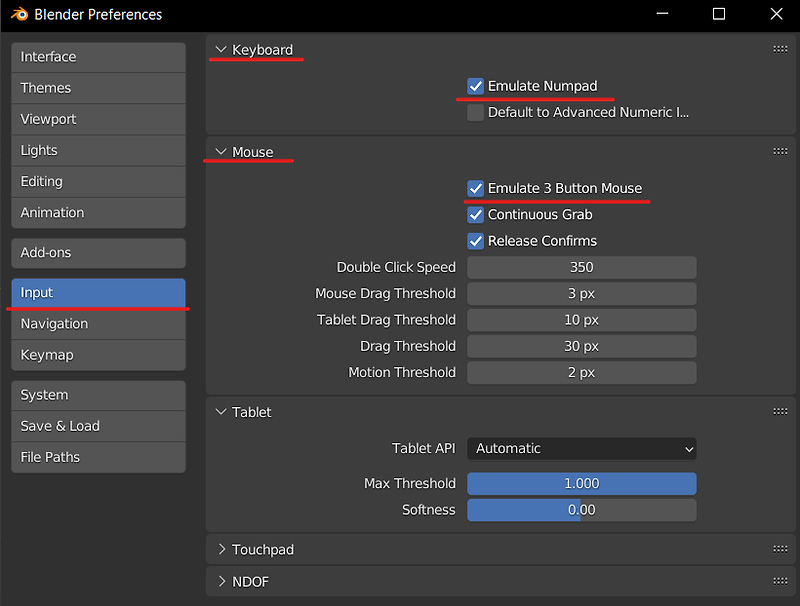Grab the Mouse panel drag-handle dots
800x606 pixels.
point(780,152)
